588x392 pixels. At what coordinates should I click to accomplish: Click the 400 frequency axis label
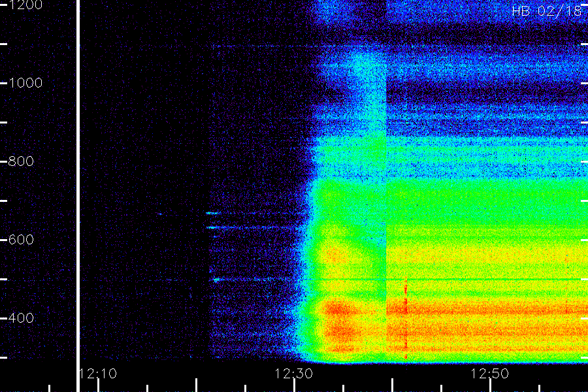click(21, 318)
